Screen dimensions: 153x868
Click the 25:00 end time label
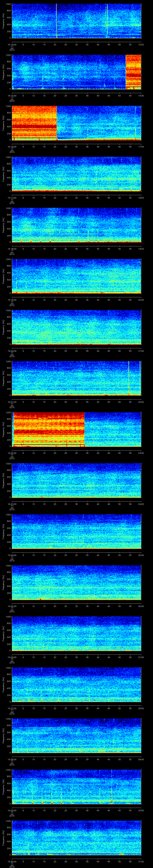(x=141, y=555)
